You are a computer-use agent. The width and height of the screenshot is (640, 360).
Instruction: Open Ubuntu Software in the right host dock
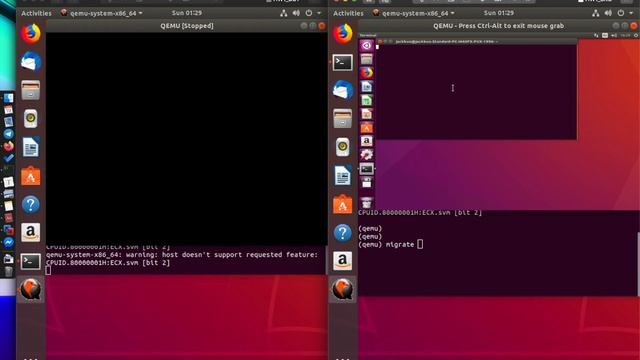click(342, 204)
